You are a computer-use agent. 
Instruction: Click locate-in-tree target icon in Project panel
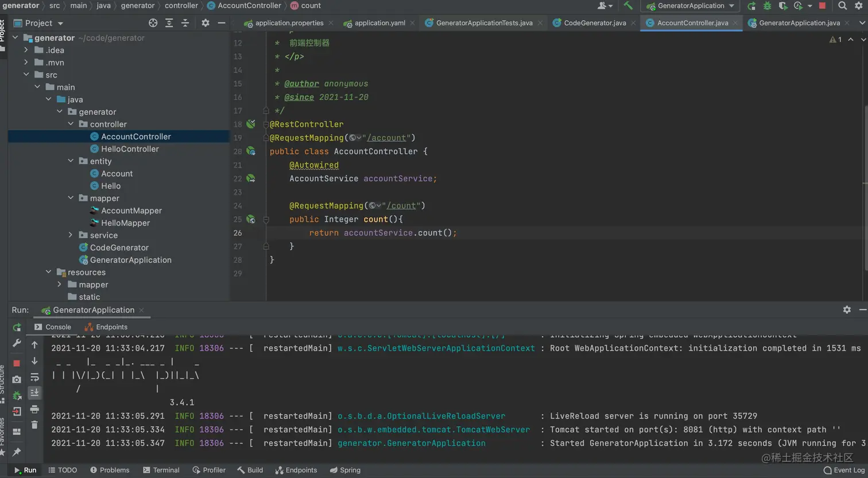(153, 23)
